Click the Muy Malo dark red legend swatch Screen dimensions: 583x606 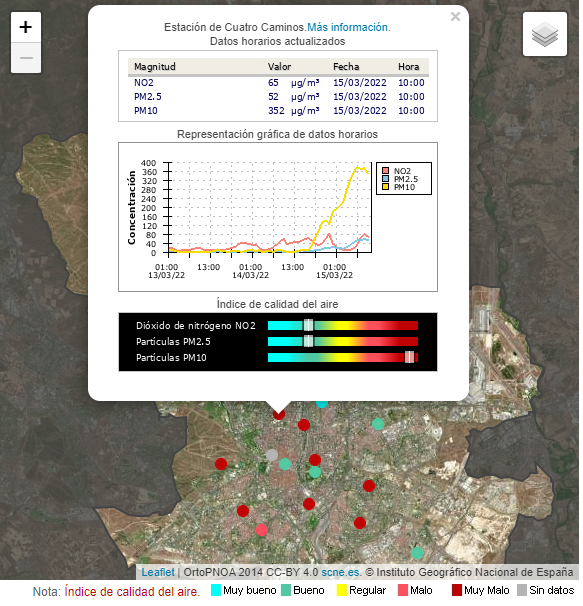(457, 590)
